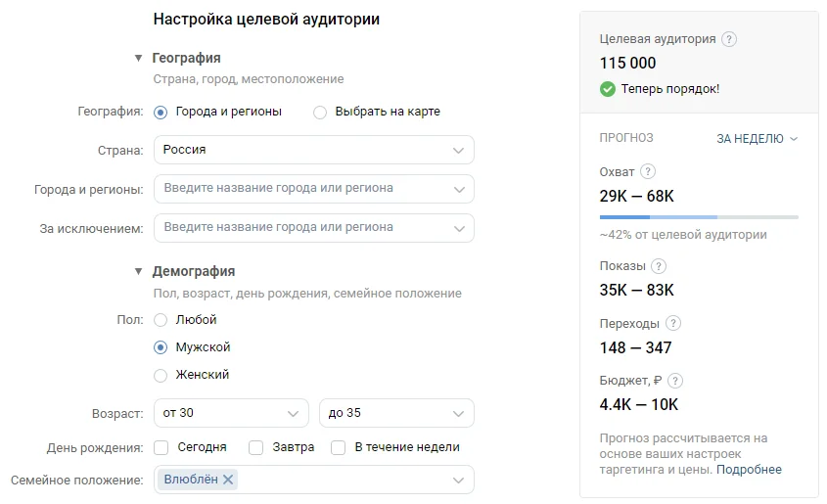827x504 pixels.
Task: Click help icon next to Показы
Action: pyautogui.click(x=659, y=266)
